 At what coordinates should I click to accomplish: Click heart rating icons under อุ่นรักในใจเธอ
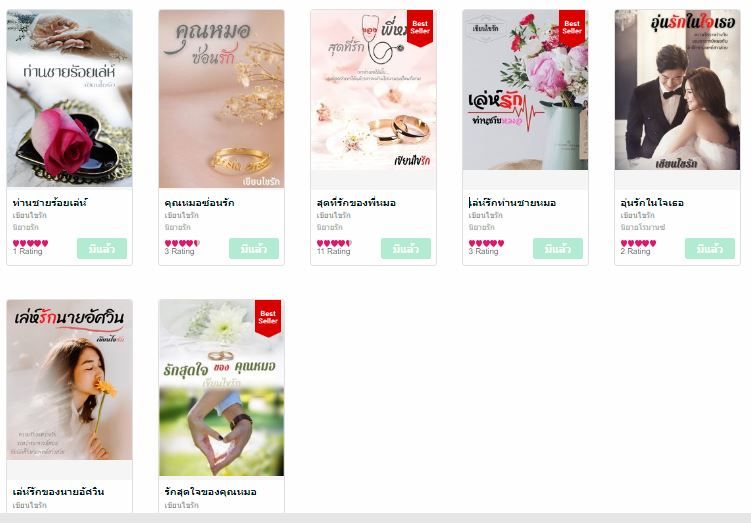(638, 243)
